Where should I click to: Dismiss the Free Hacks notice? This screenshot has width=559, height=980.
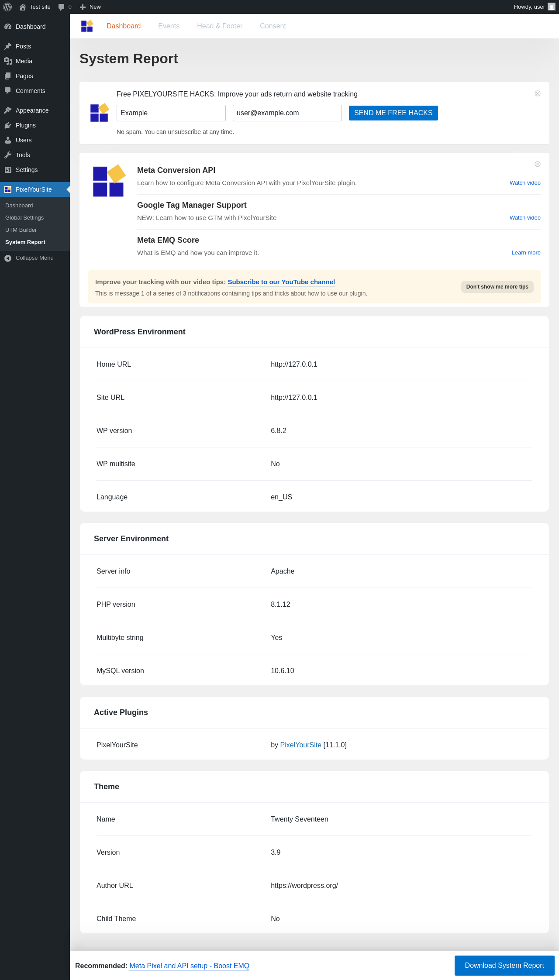pos(538,93)
